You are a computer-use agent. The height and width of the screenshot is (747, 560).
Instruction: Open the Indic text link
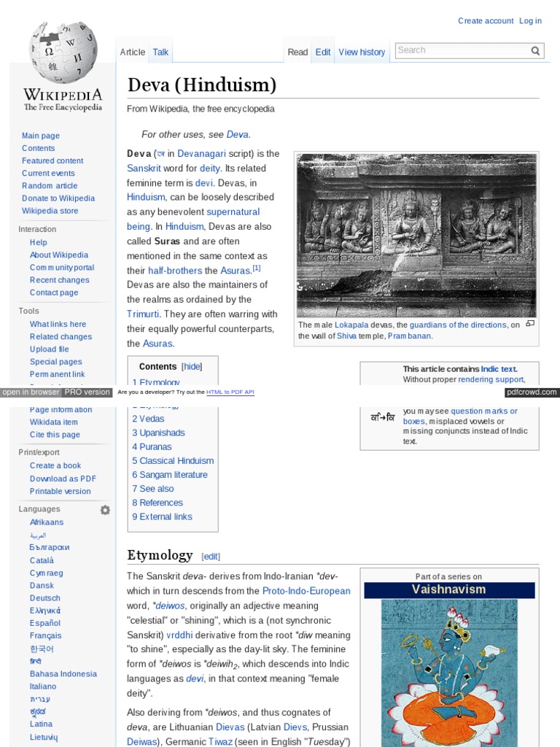499,369
